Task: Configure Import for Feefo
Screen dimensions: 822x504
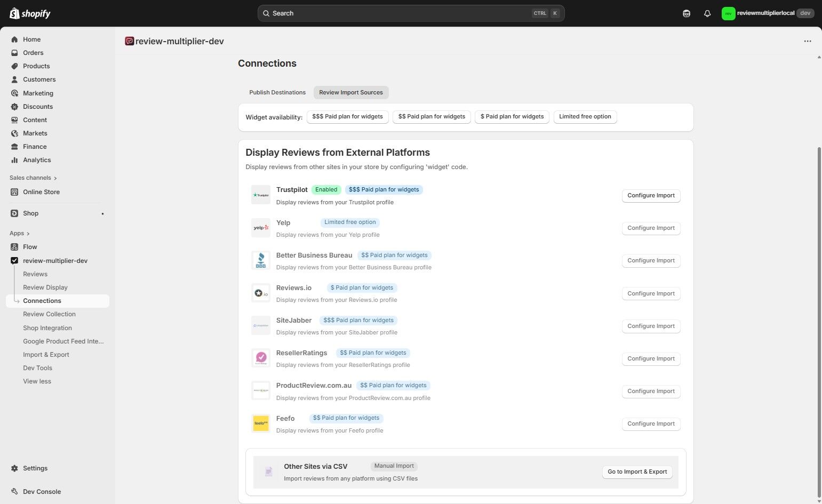Action: tap(651, 424)
